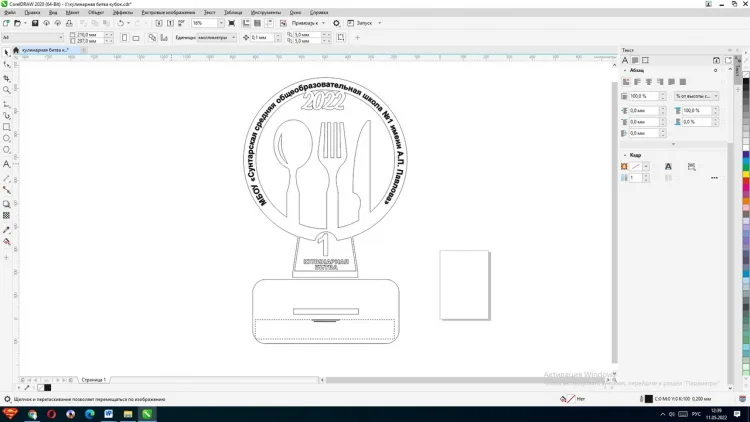Select the Parallel Dimension tool
The width and height of the screenshot is (750, 422).
[x=6, y=178]
